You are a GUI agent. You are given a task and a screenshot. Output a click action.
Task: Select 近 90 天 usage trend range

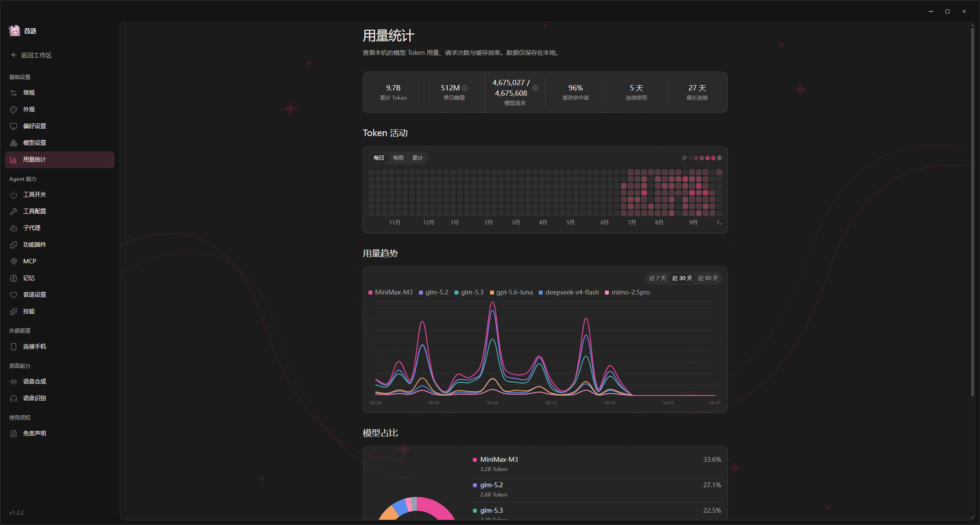click(x=708, y=278)
